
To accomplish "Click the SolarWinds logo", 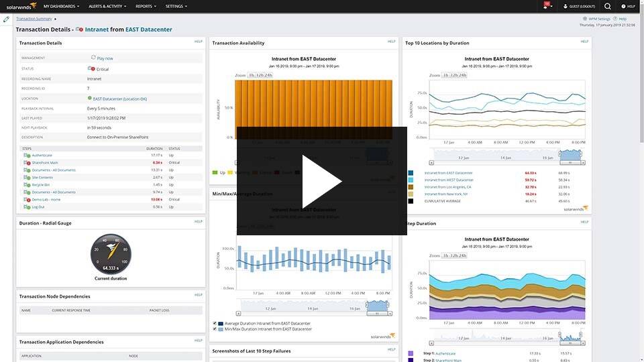I will coord(21,6).
